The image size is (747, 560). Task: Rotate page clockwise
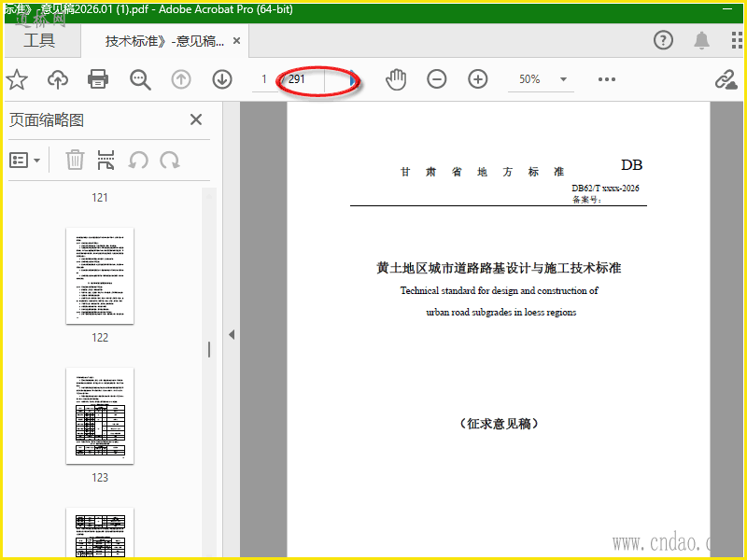click(170, 161)
